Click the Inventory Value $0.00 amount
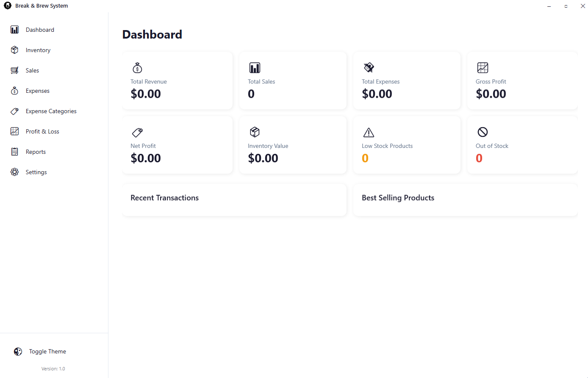The height and width of the screenshot is (378, 588). [263, 158]
